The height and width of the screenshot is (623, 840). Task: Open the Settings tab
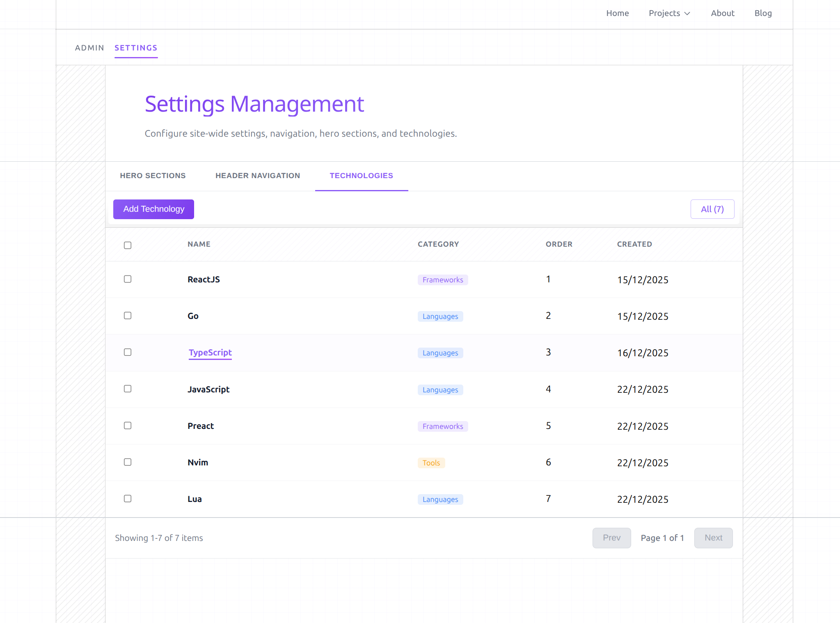point(136,48)
